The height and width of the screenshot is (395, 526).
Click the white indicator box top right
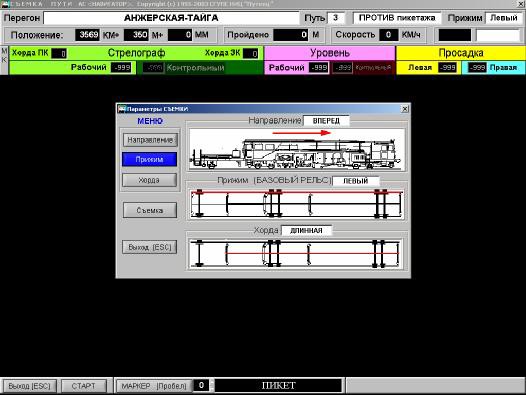pyautogui.click(x=498, y=35)
